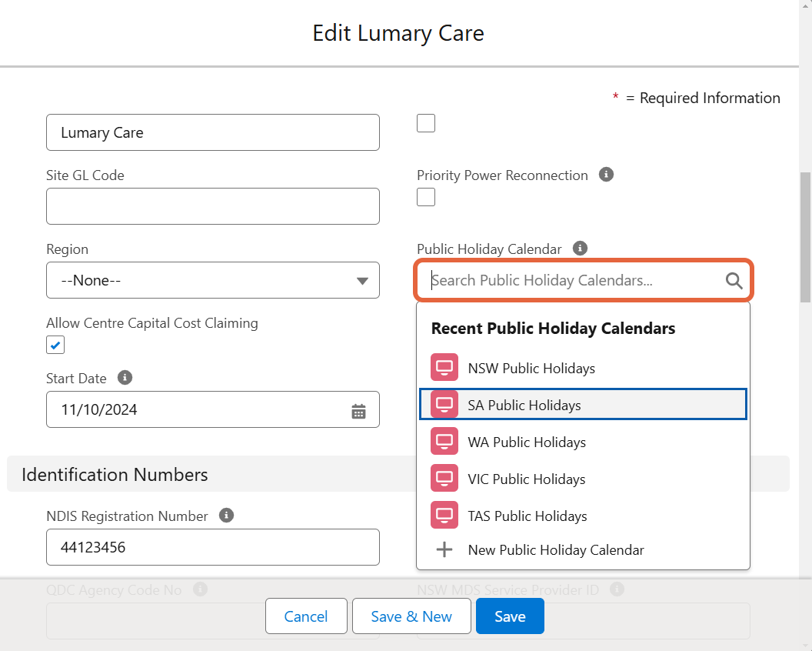Click the info icon beside NDIS Registration Number
Image resolution: width=812 pixels, height=651 pixels.
click(x=226, y=515)
